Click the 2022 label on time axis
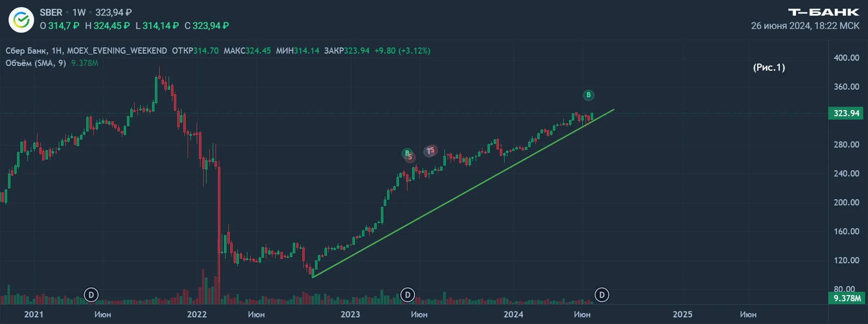Image resolution: width=868 pixels, height=324 pixels. (197, 315)
